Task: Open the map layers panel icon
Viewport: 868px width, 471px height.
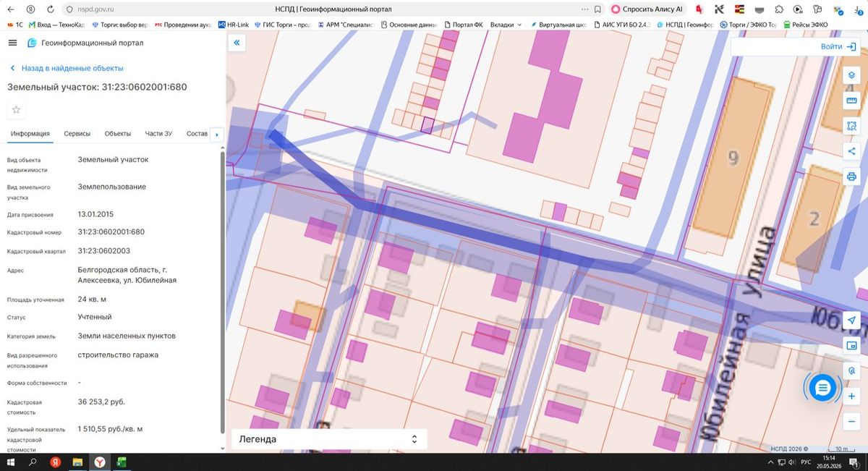Action: tap(851, 75)
